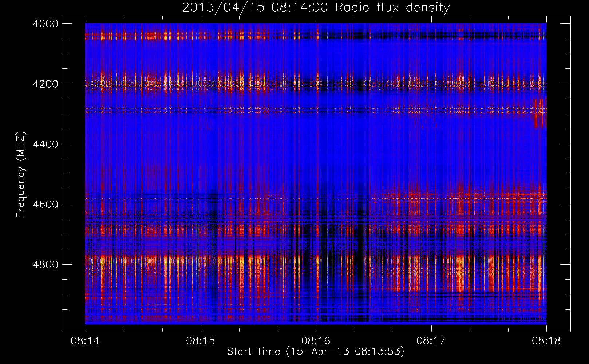Click the 08:15 time axis label
Image resolution: width=589 pixels, height=364 pixels.
(x=201, y=341)
